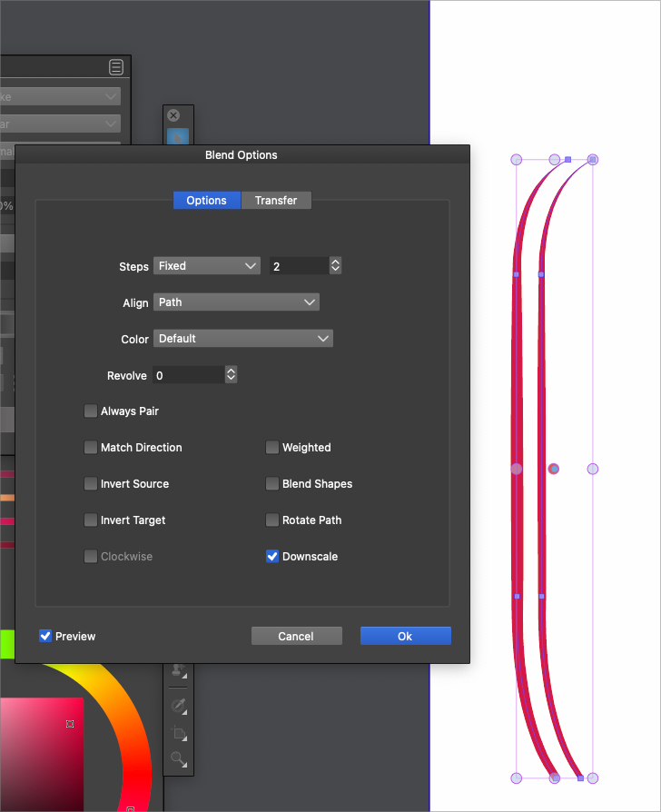Open the Steps Fixed dropdown

point(207,266)
